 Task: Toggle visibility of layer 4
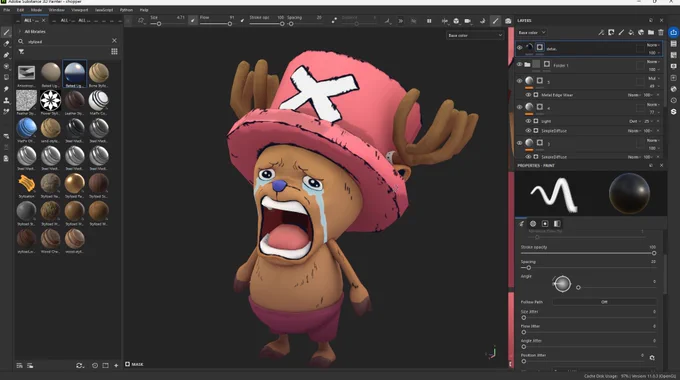pos(520,107)
